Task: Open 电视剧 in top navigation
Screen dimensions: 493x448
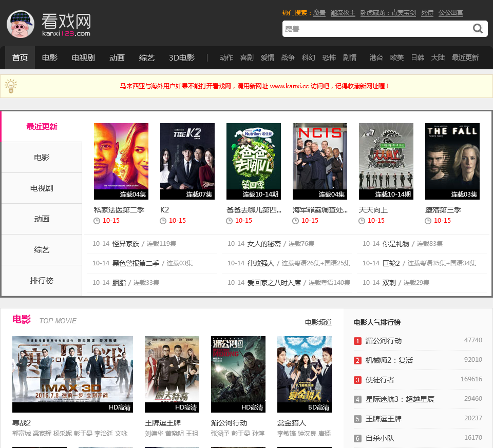Action: pos(83,58)
